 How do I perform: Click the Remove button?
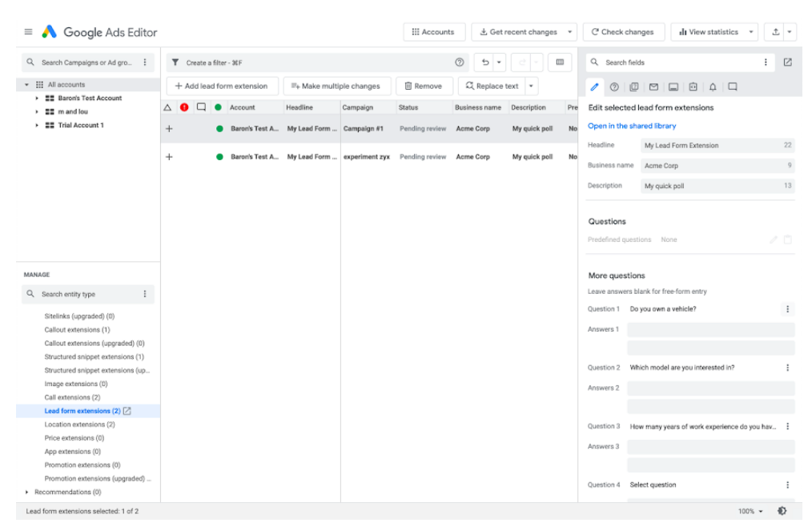pos(424,86)
